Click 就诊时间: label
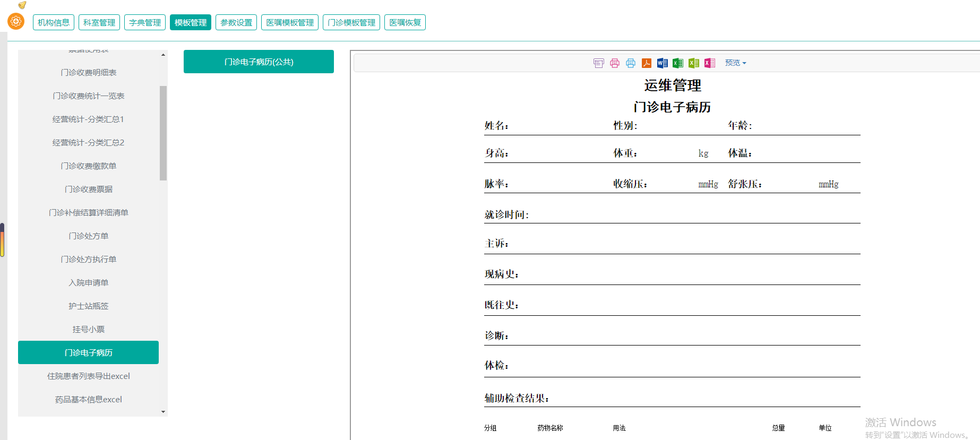980x440 pixels. (506, 215)
